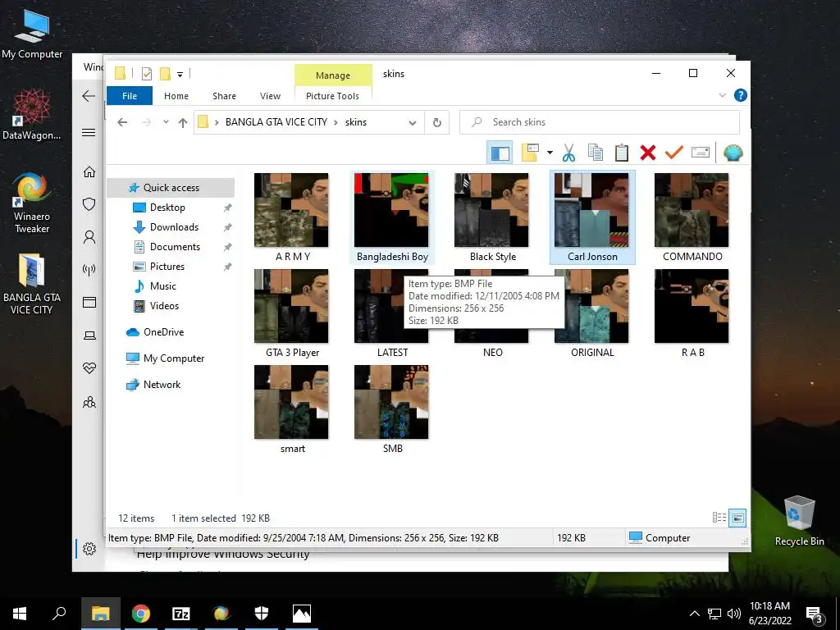The height and width of the screenshot is (630, 840).
Task: Open the Picture Tools tab
Action: click(332, 96)
